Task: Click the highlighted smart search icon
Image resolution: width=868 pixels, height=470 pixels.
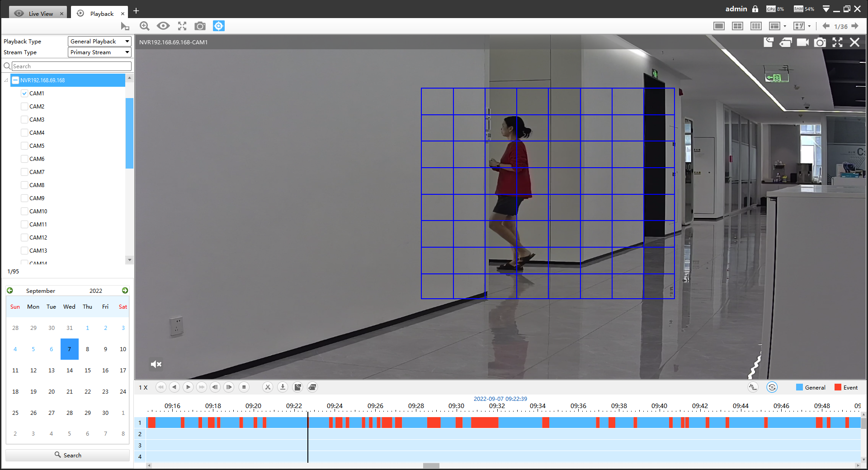Action: click(219, 26)
